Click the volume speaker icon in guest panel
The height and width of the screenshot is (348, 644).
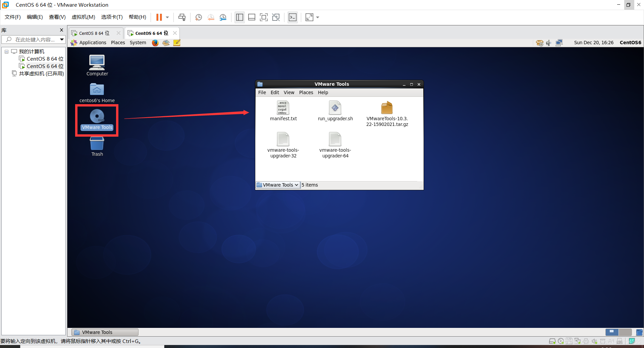point(549,43)
